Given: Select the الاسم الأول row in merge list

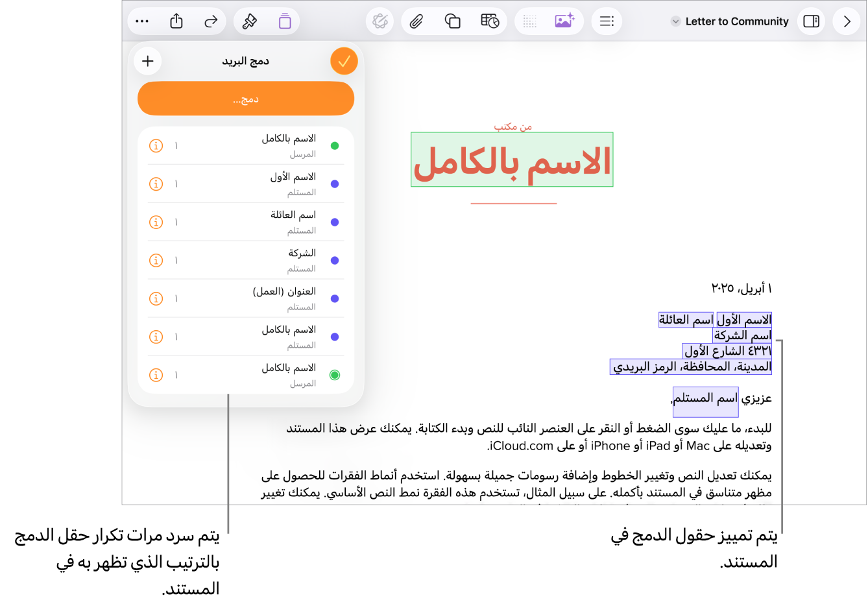Looking at the screenshot, I should pyautogui.click(x=246, y=184).
